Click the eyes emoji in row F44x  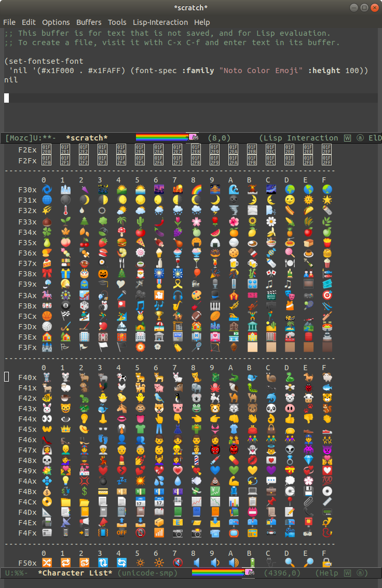pos(47,419)
